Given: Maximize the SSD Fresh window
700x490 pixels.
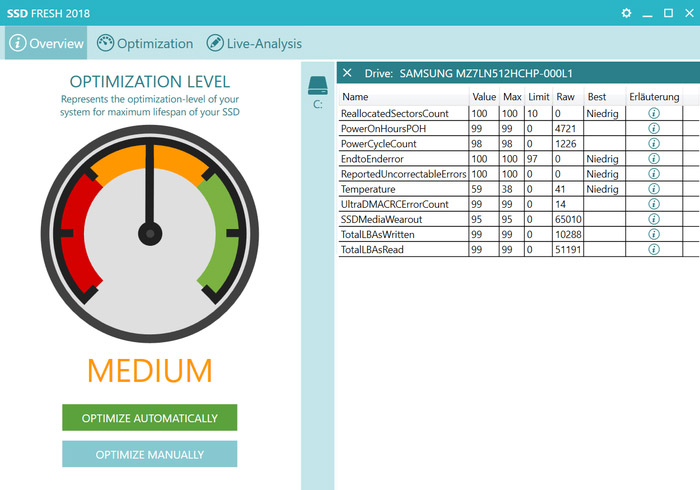Looking at the screenshot, I should (x=668, y=13).
